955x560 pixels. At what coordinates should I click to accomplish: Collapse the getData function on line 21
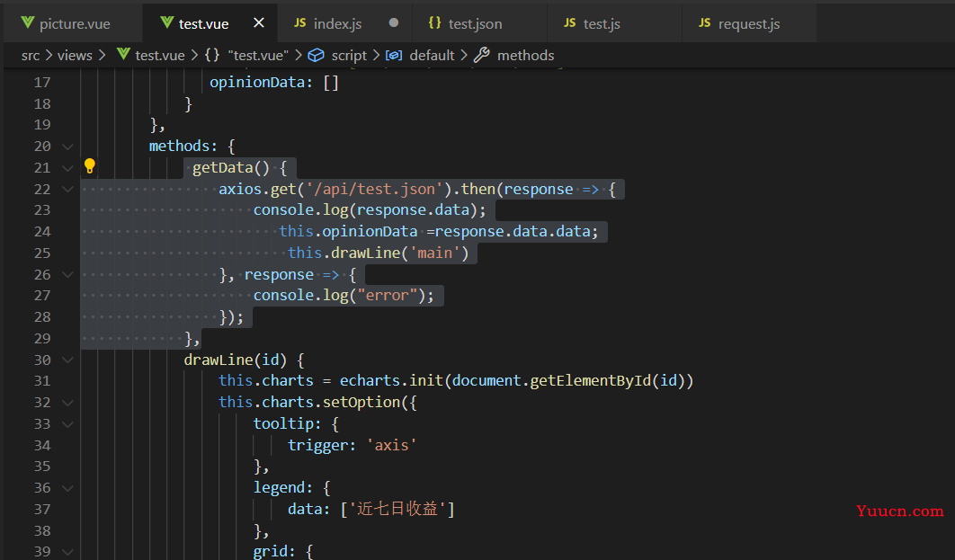click(67, 168)
